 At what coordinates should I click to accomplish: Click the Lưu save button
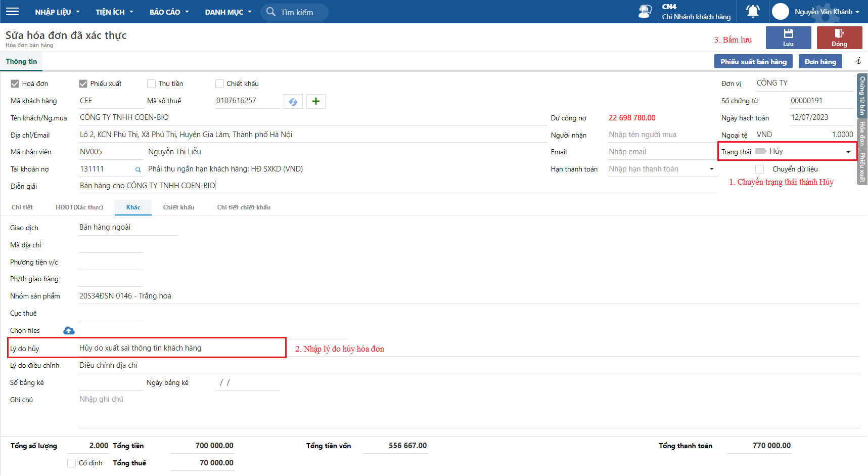pos(788,38)
